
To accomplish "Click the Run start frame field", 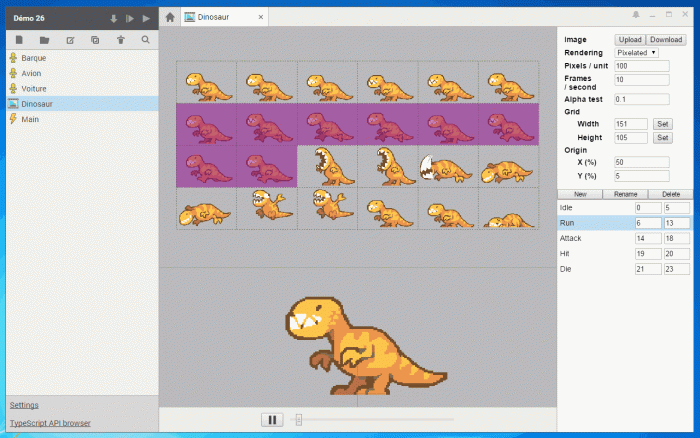I will [648, 223].
